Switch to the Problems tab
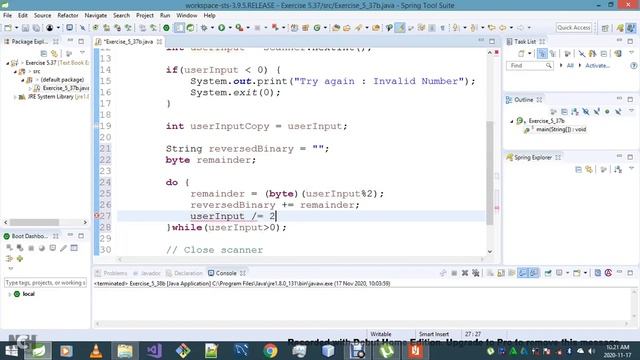Viewport: 640px width, 360px height. pyautogui.click(x=111, y=273)
